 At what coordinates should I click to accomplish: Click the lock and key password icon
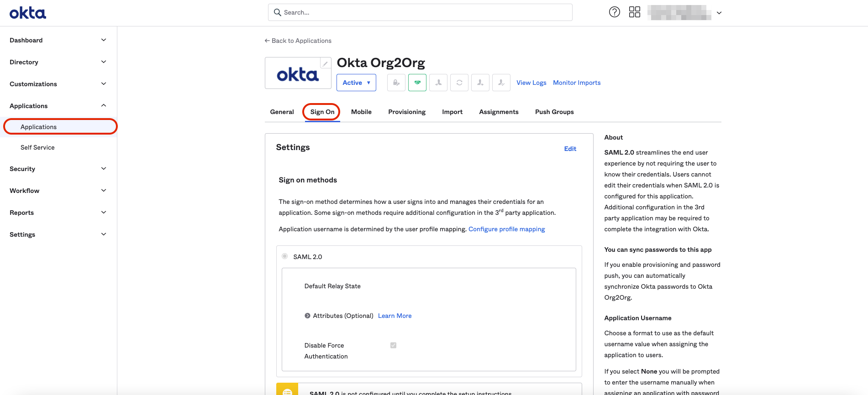point(396,83)
